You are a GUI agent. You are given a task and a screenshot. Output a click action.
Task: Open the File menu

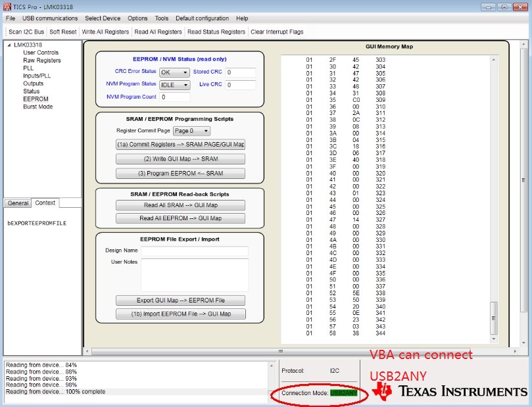tap(11, 18)
